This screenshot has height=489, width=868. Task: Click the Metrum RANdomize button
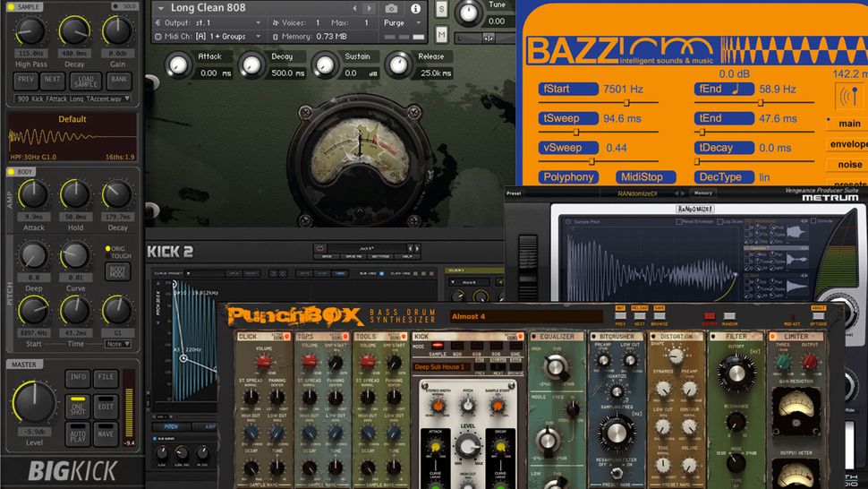[x=694, y=210]
